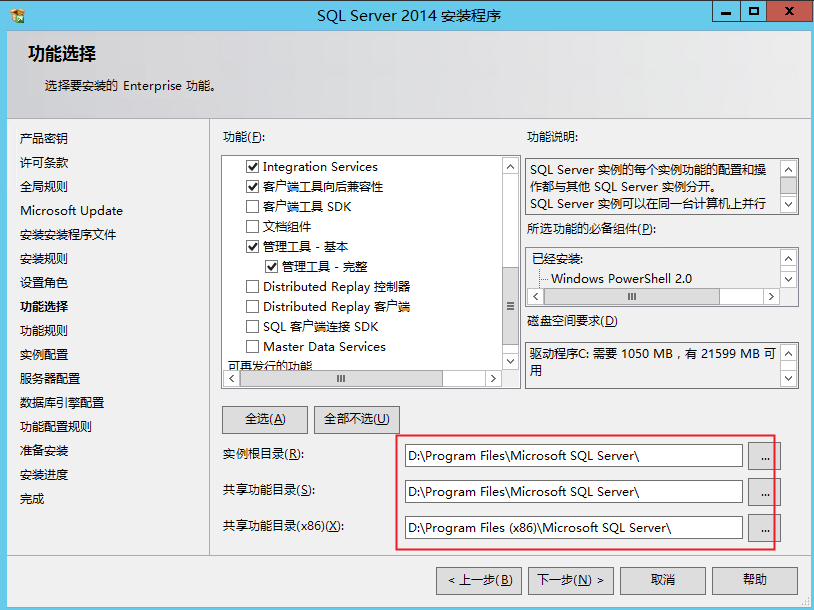Select 功能选择 step in sidebar
Image resolution: width=814 pixels, height=610 pixels.
pos(44,307)
